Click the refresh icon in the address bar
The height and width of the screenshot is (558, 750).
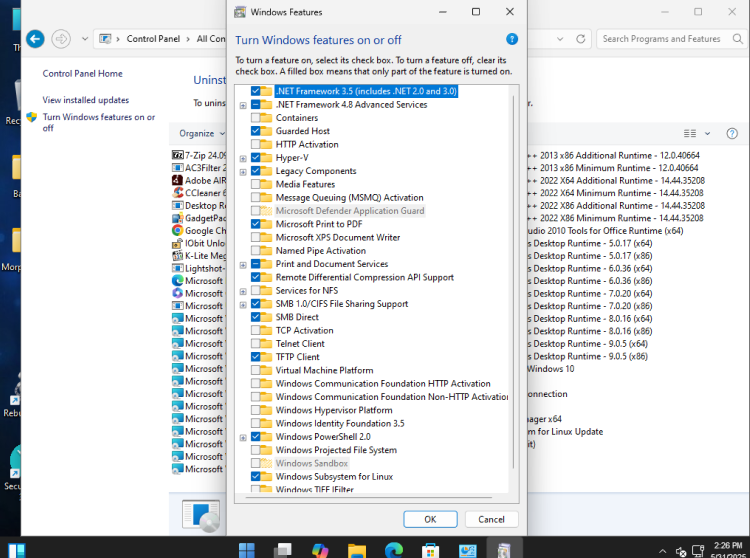(580, 39)
